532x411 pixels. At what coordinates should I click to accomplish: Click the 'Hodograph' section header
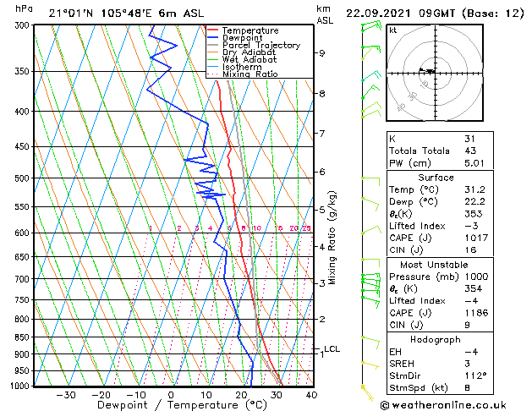pos(436,340)
